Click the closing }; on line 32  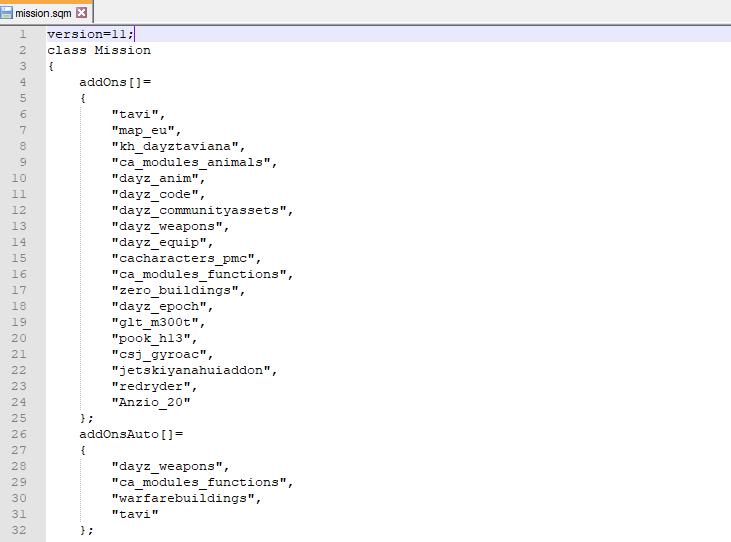pyautogui.click(x=87, y=530)
